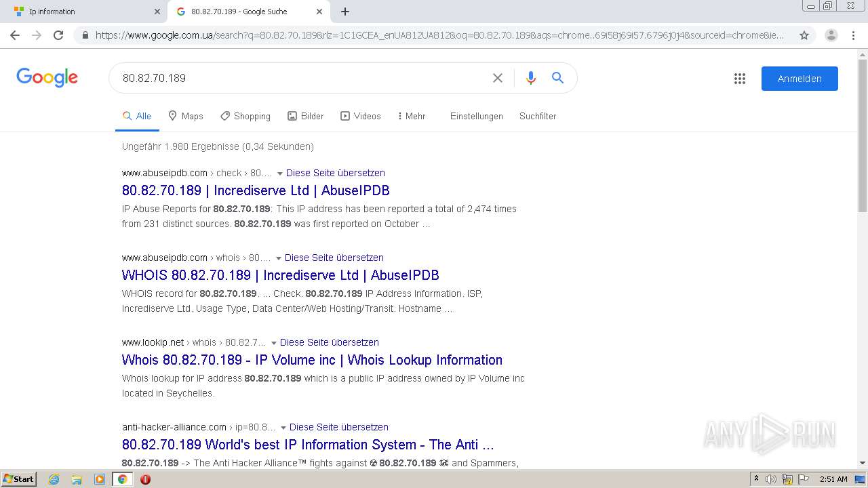Switch to Maps results
Screen dimensions: 868x488
pos(186,117)
